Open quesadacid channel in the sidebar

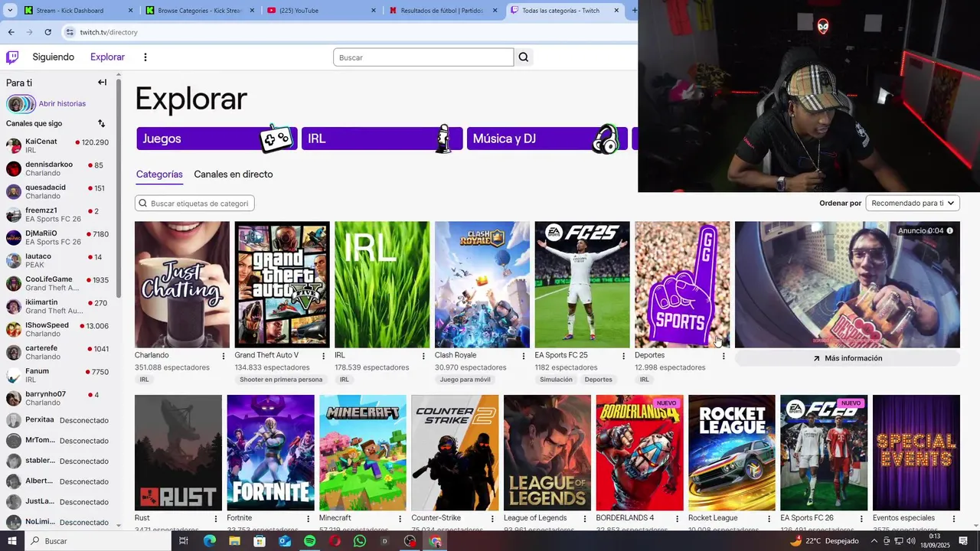point(57,191)
